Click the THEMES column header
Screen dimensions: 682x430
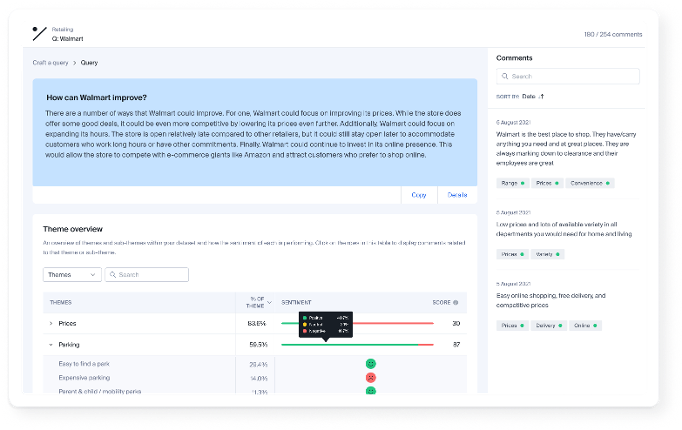coord(61,303)
